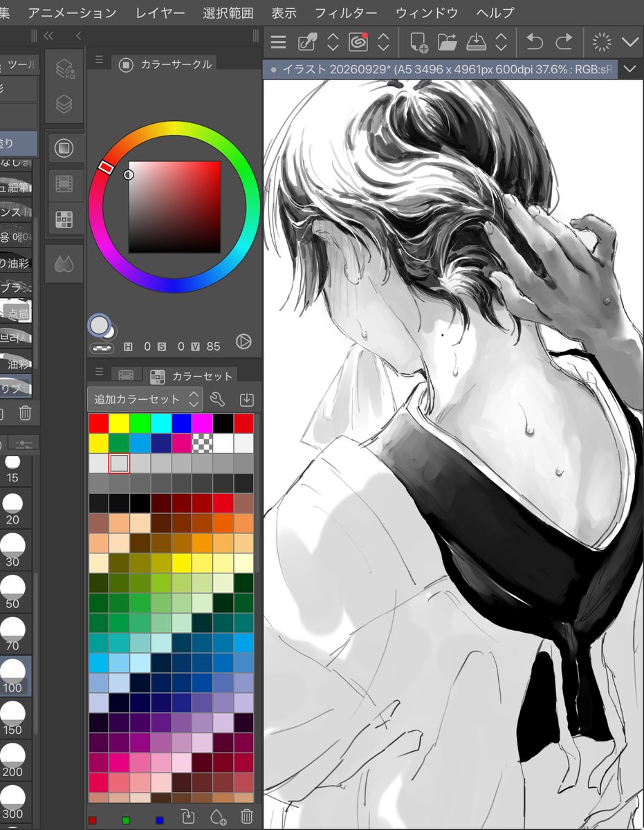Delete the color with the color set trash icon
644x830 pixels.
247,817
